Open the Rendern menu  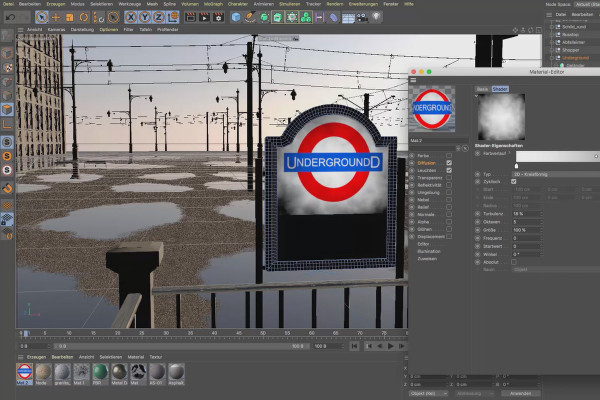point(335,4)
